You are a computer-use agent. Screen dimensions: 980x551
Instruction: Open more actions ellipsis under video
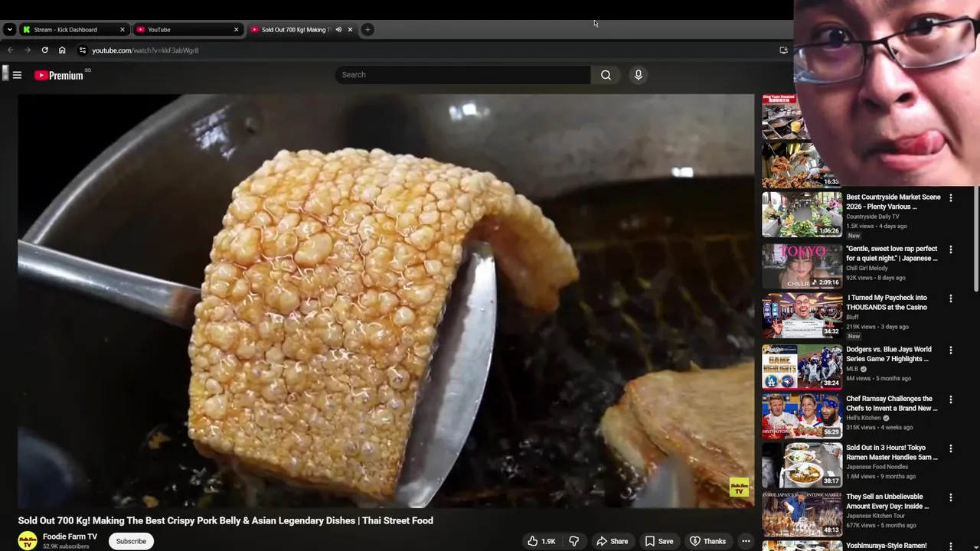(746, 541)
